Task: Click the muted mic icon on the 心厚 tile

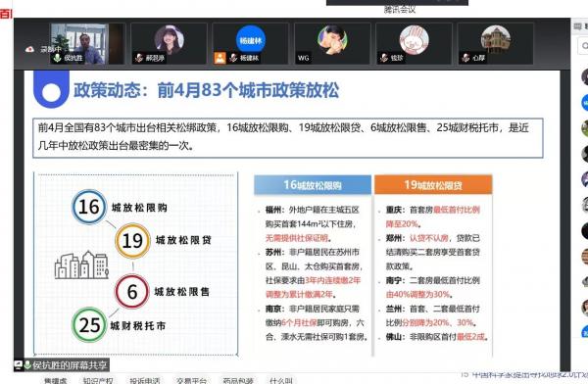Action: (x=465, y=58)
